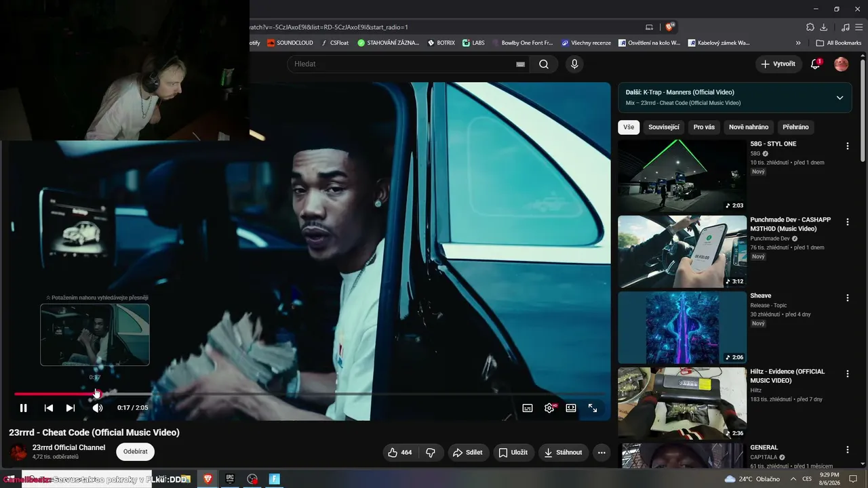Click the Sheave video title
The width and height of the screenshot is (868, 488).
[761, 296]
